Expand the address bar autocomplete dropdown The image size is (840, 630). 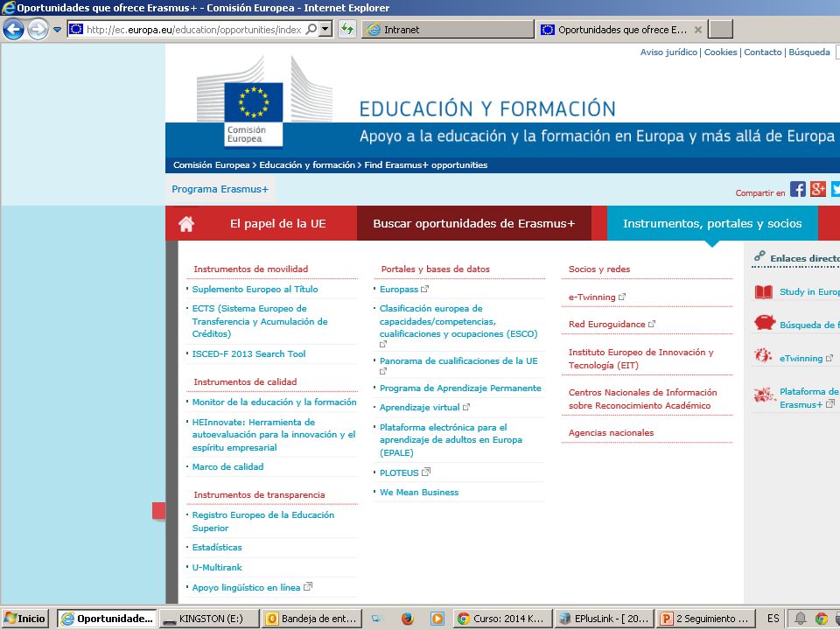click(x=325, y=29)
